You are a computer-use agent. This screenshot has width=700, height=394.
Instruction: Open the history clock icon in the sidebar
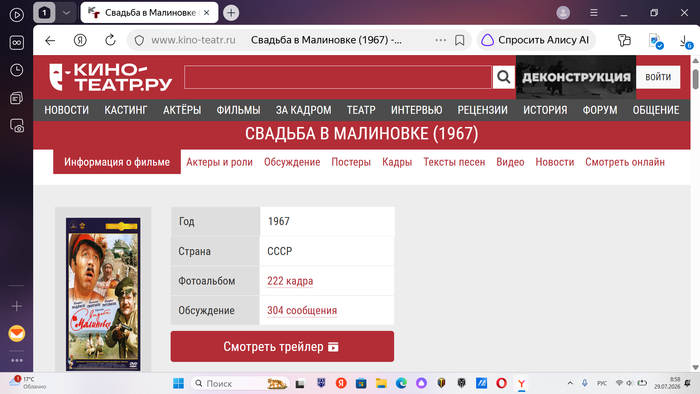[17, 70]
